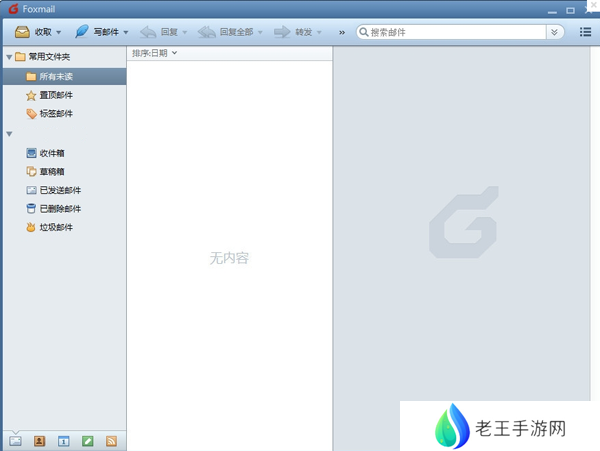Click the 收取 receive mail icon

pos(22,32)
